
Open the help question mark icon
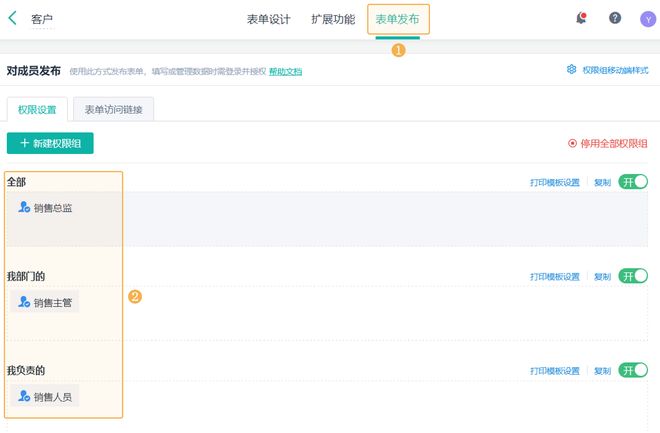(615, 18)
